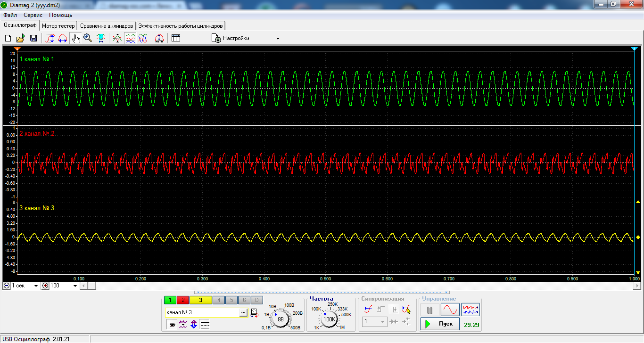644x343 pixels.
Task: Activate the hand pan tool
Action: pyautogui.click(x=75, y=38)
